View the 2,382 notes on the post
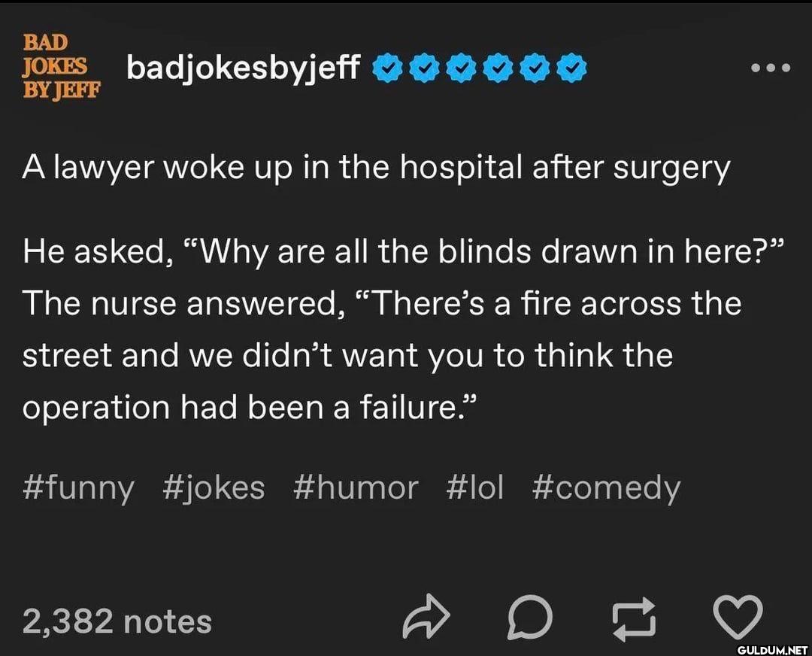Image resolution: width=812 pixels, height=656 pixels. coord(117,621)
